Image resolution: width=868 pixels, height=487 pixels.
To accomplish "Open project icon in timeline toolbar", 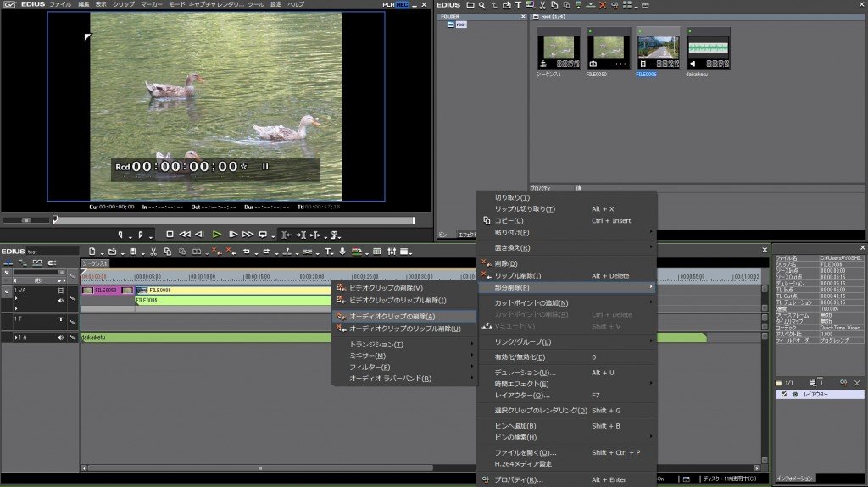I will pyautogui.click(x=113, y=252).
